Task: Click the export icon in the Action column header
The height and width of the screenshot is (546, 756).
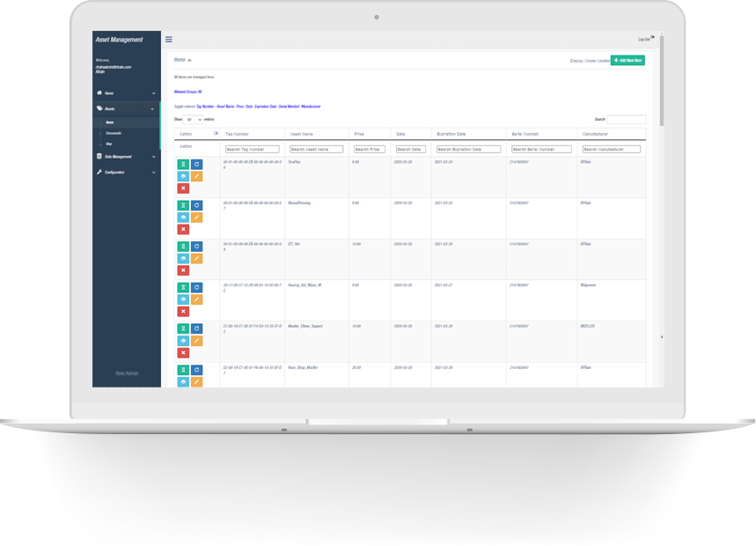Action: pos(216,134)
